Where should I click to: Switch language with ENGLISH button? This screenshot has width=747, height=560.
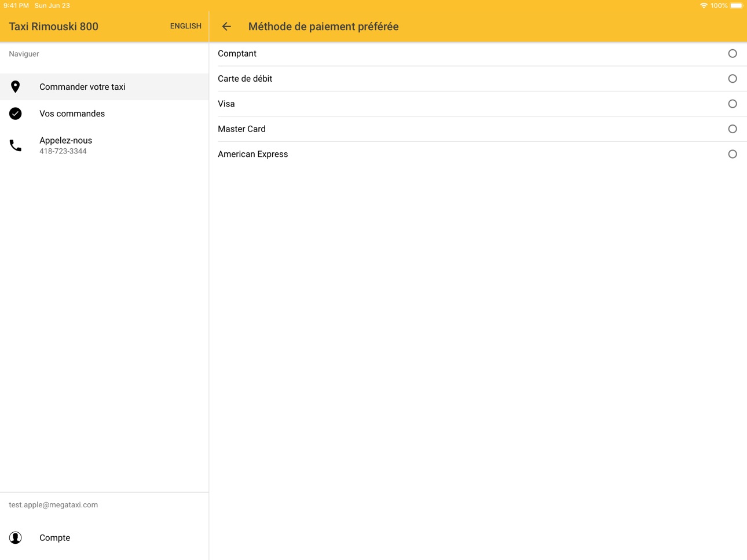[185, 26]
